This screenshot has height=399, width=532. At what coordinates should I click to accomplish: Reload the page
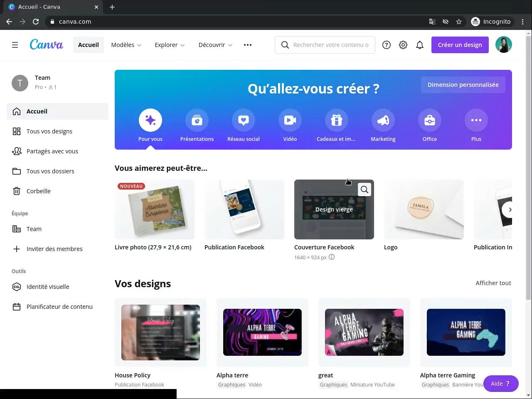point(36,22)
